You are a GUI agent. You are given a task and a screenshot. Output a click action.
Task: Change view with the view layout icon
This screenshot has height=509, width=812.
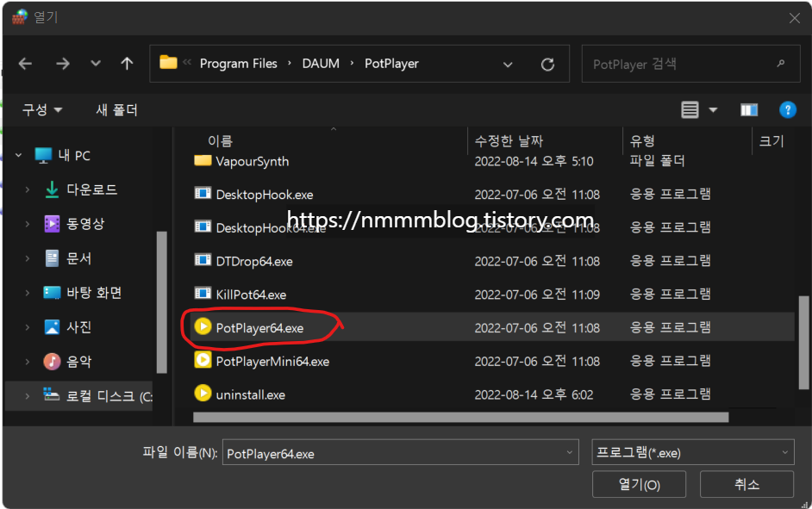pos(690,109)
